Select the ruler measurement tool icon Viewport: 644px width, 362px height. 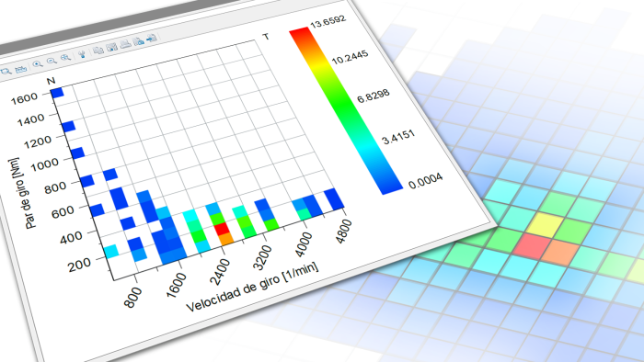(21, 69)
